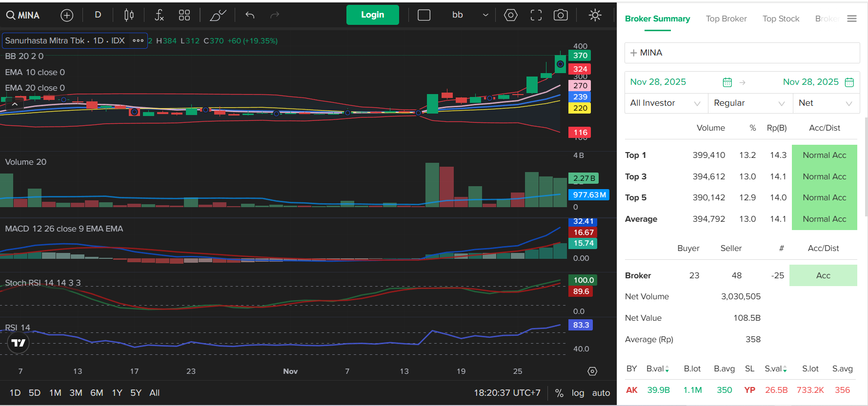Add a symbol to compare
The width and height of the screenshot is (868, 406).
click(67, 15)
